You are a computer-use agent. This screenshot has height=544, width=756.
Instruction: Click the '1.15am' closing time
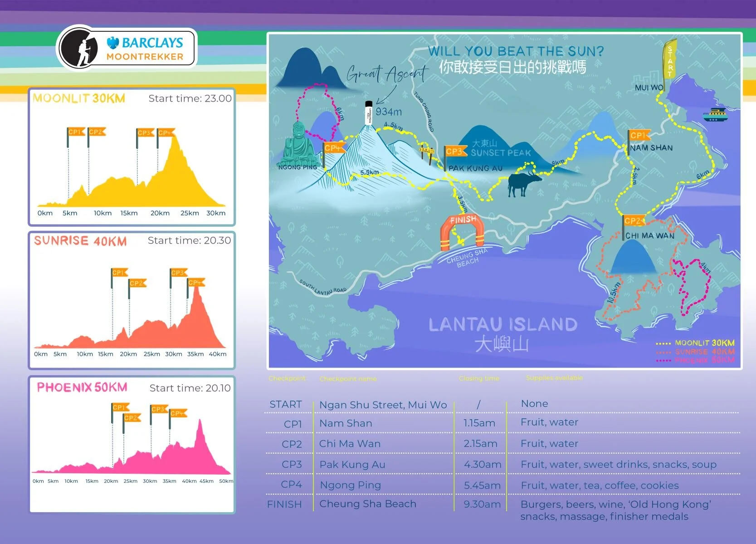pyautogui.click(x=479, y=423)
